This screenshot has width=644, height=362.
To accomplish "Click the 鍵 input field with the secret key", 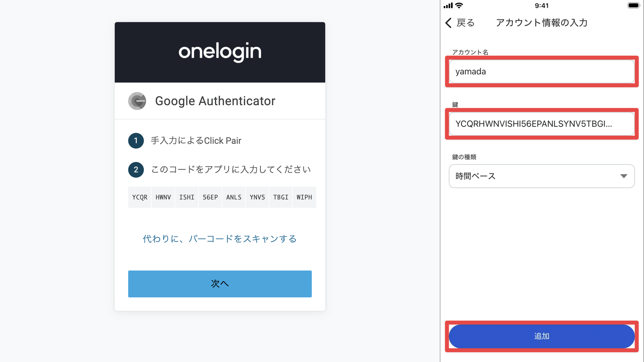I will (x=542, y=124).
